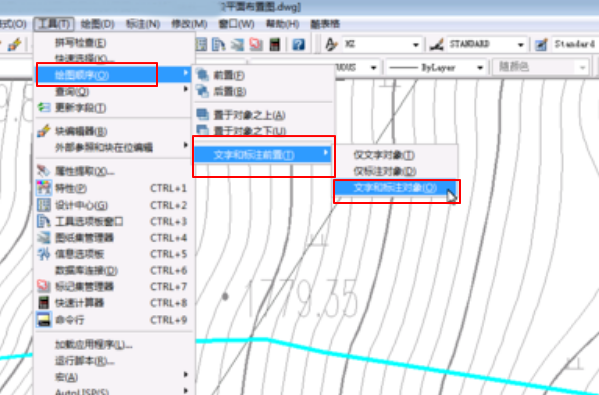The image size is (599, 395).
Task: Select 拼写检查(E) menu item
Action: pyautogui.click(x=113, y=42)
